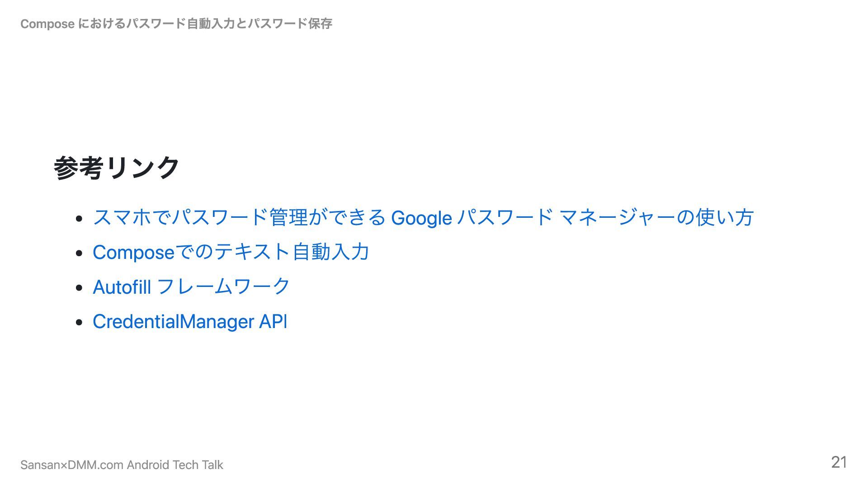
Task: Click the slide header title at top
Action: coord(176,23)
